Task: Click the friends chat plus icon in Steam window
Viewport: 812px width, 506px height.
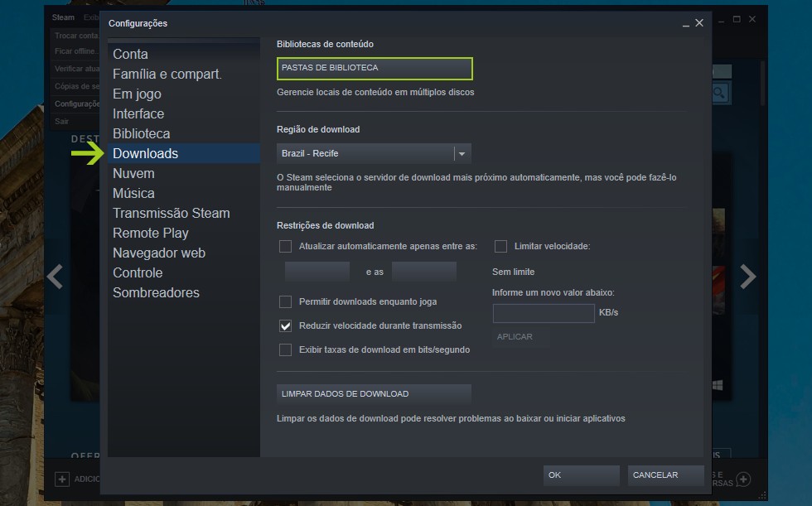Action: [742, 479]
